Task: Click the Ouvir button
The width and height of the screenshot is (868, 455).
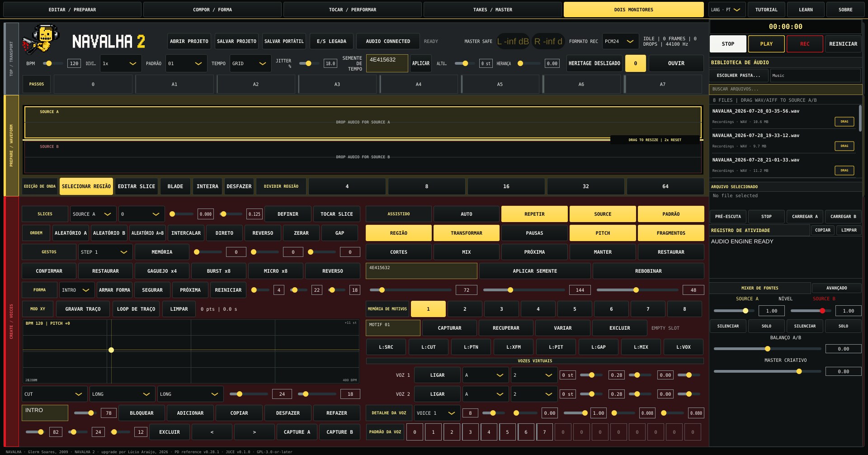Action: tap(676, 63)
